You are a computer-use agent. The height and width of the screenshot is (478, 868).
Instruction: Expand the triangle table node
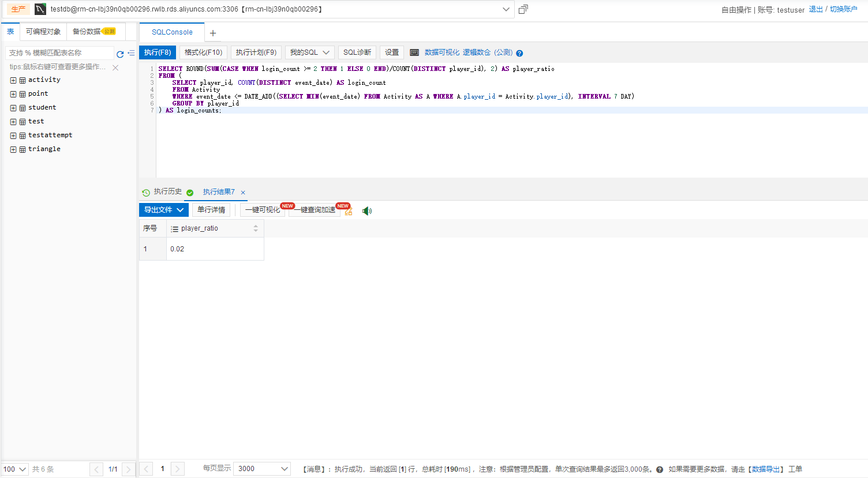13,149
